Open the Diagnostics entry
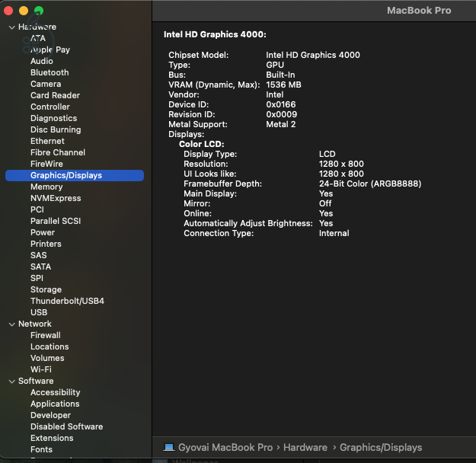This screenshot has height=463, width=476. (54, 118)
